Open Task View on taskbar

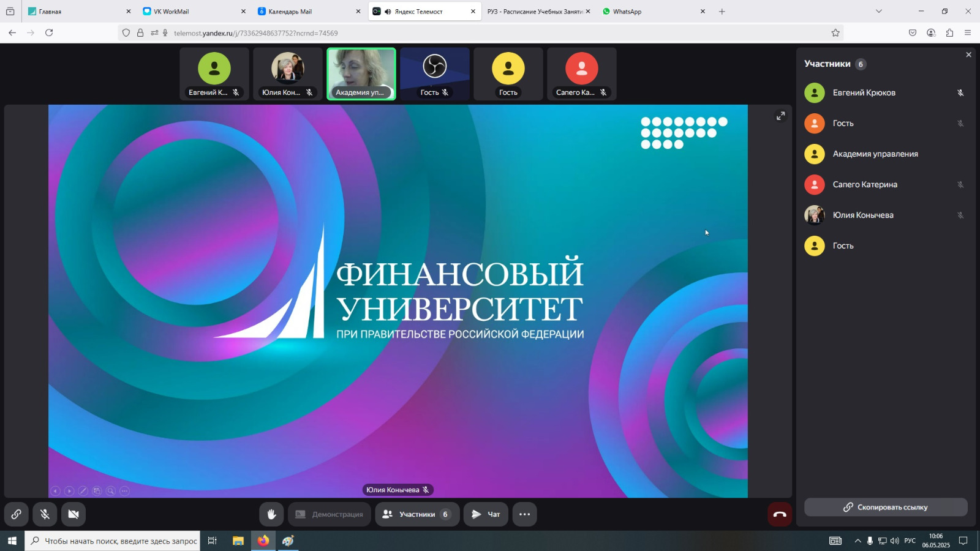(212, 541)
